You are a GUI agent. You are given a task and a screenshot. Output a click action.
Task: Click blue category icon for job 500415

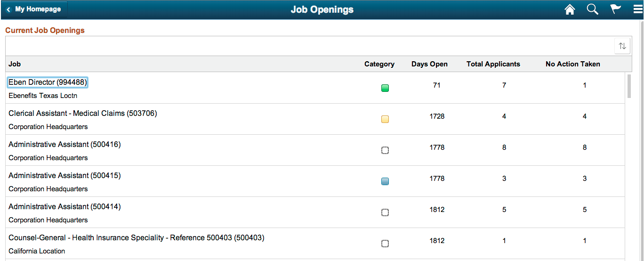point(385,181)
